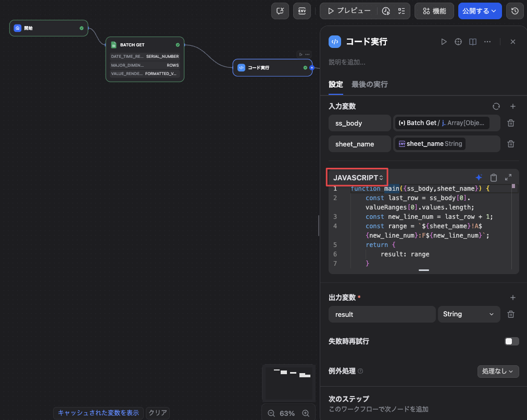Open ellipsis menu above コード実行 node
The width and height of the screenshot is (527, 420).
coord(307,54)
